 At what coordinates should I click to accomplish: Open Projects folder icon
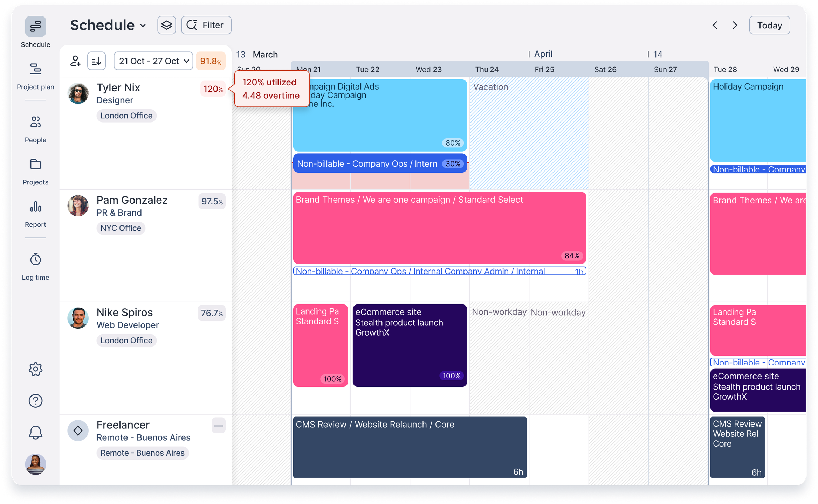pyautogui.click(x=35, y=164)
